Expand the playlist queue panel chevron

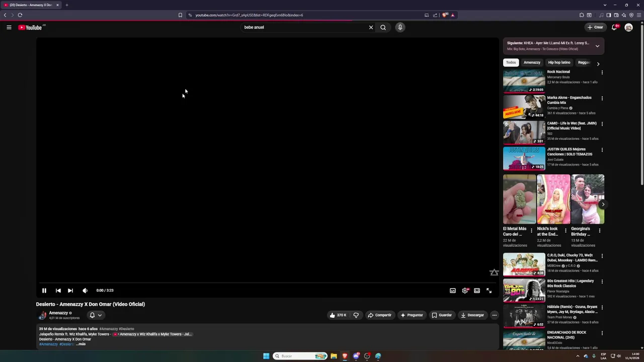pyautogui.click(x=597, y=46)
